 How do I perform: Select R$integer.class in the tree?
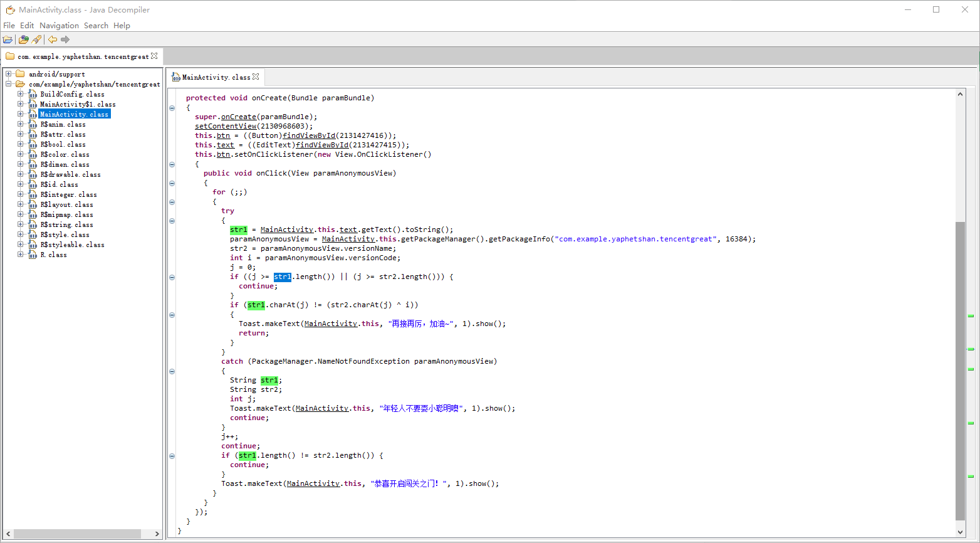pos(68,194)
